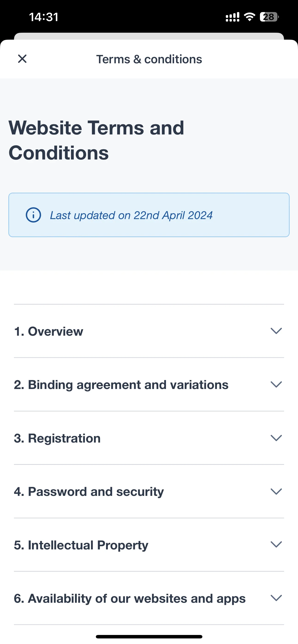This screenshot has width=298, height=644.
Task: Tap the cellular signal bars icon
Action: tap(233, 17)
